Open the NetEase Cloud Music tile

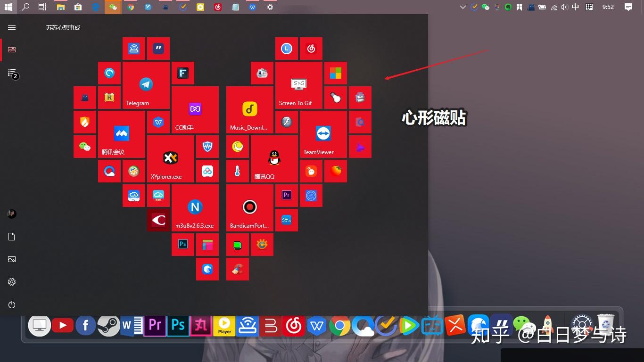311,49
